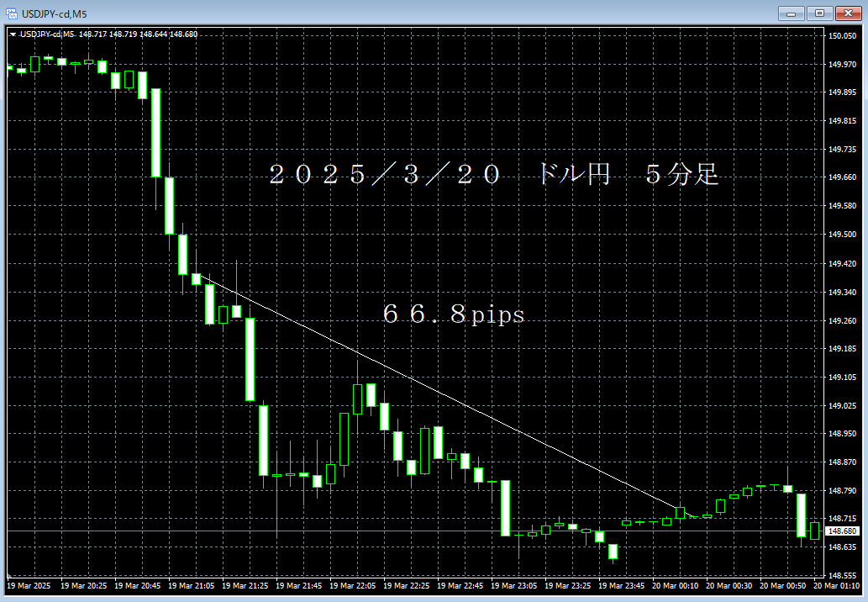Image resolution: width=868 pixels, height=602 pixels.
Task: Click the 66.8pips annotation text
Action: coord(454,315)
